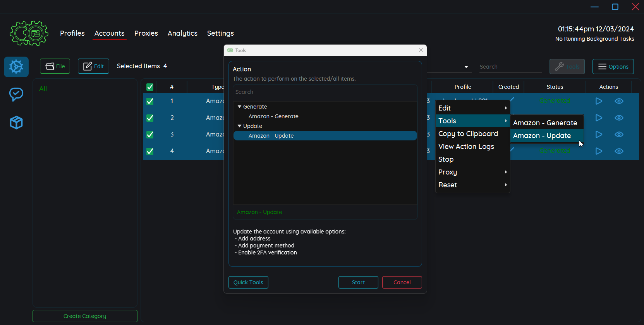The height and width of the screenshot is (325, 644).
Task: Click the play icon for row 1
Action: point(598,101)
